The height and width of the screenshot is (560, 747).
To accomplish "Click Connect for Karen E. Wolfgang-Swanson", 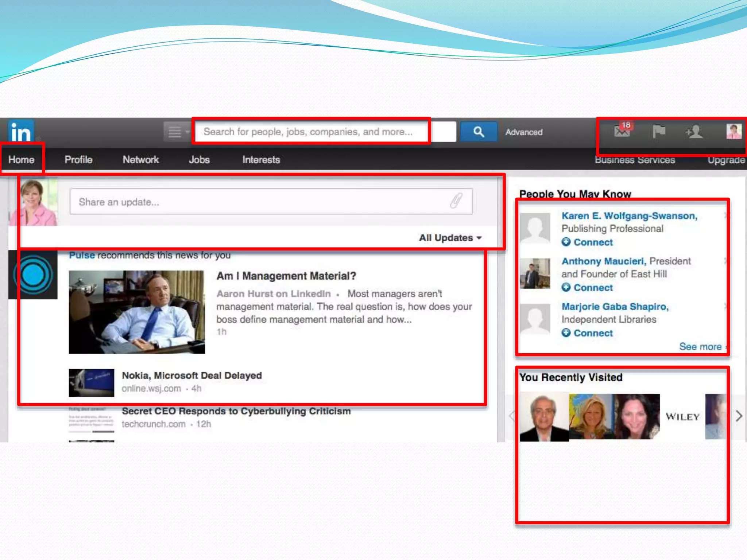I will 593,242.
